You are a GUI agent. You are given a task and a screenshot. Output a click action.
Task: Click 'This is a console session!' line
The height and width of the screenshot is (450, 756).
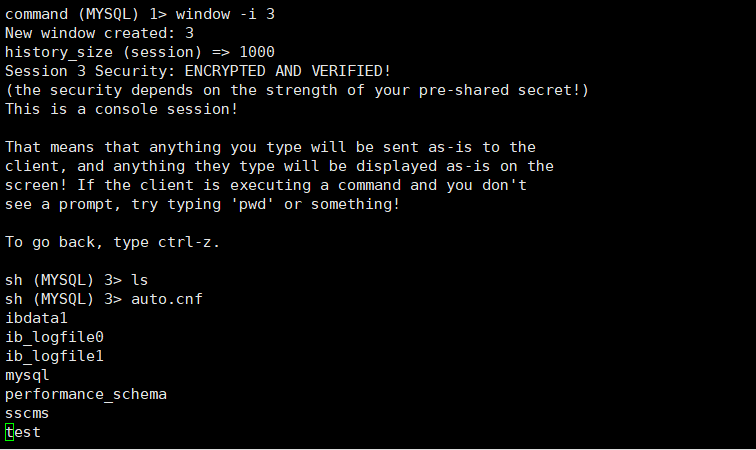(x=122, y=109)
